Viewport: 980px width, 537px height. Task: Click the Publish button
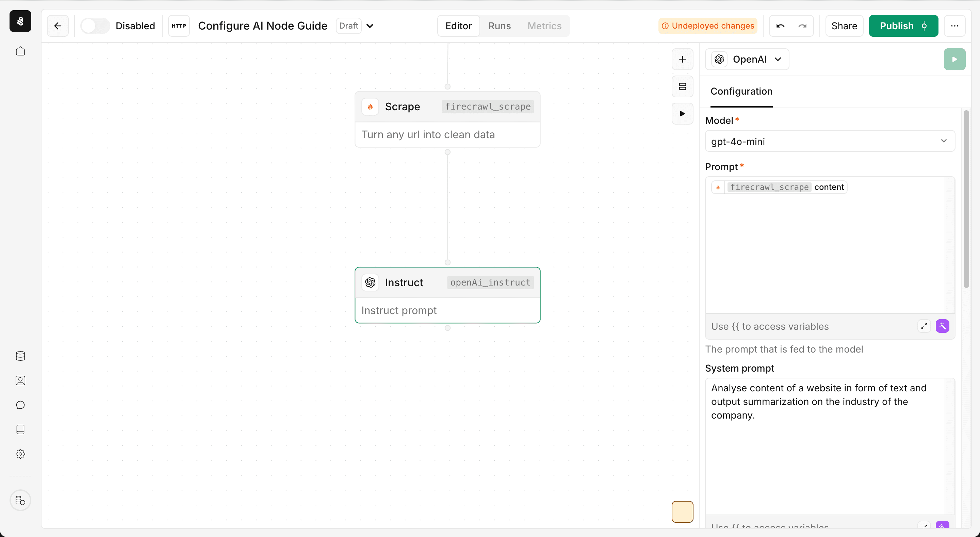tap(903, 26)
